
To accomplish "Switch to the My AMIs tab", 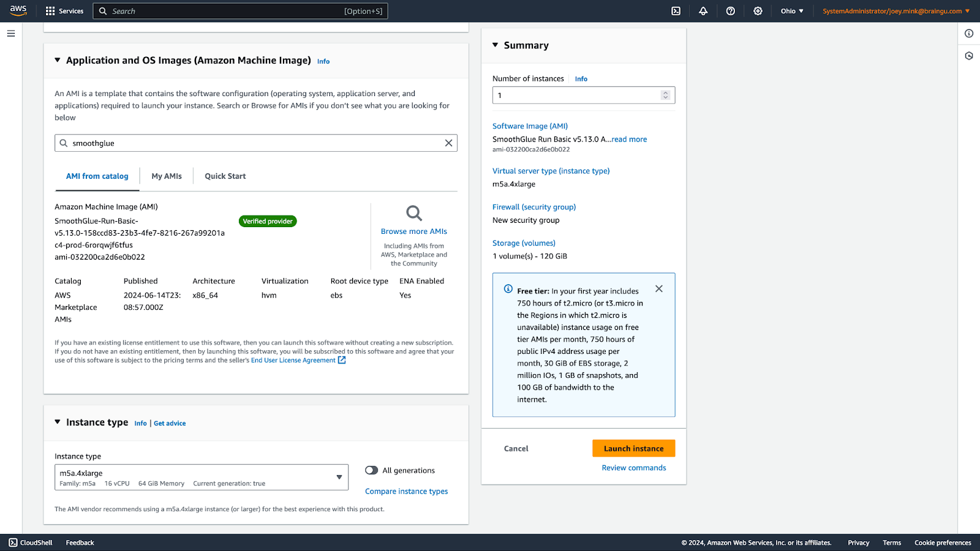I will click(167, 176).
